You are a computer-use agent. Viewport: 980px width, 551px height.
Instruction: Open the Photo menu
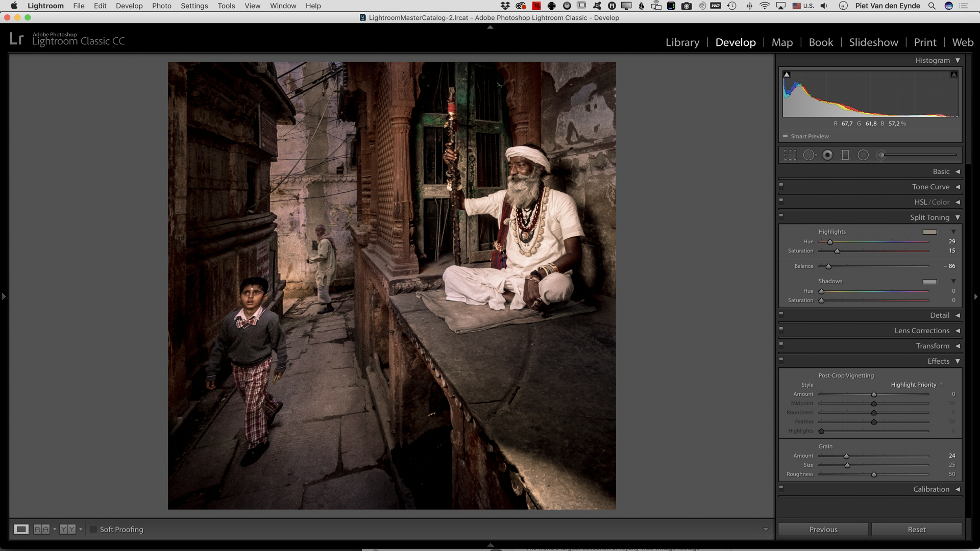coord(161,6)
